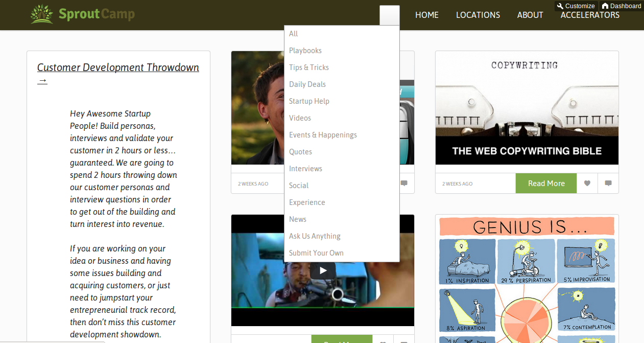Viewport: 644px width, 343px height.
Task: Choose Playbooks category
Action: click(342, 51)
